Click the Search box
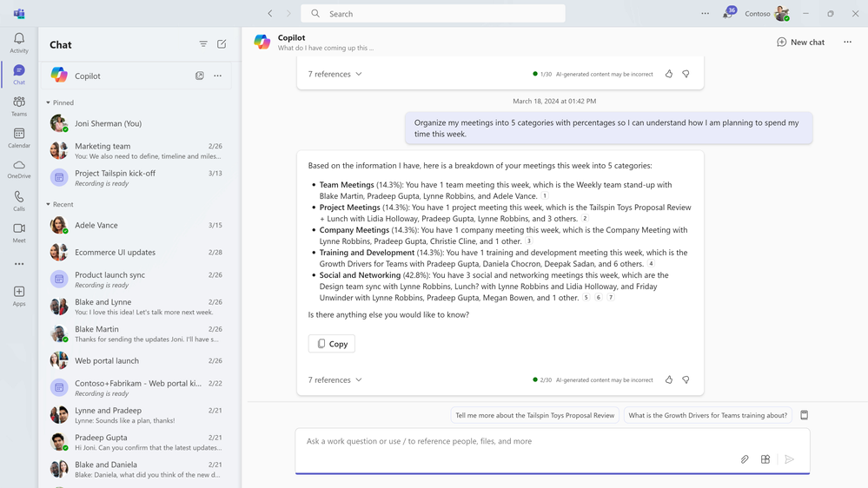The width and height of the screenshot is (868, 488). pyautogui.click(x=433, y=13)
